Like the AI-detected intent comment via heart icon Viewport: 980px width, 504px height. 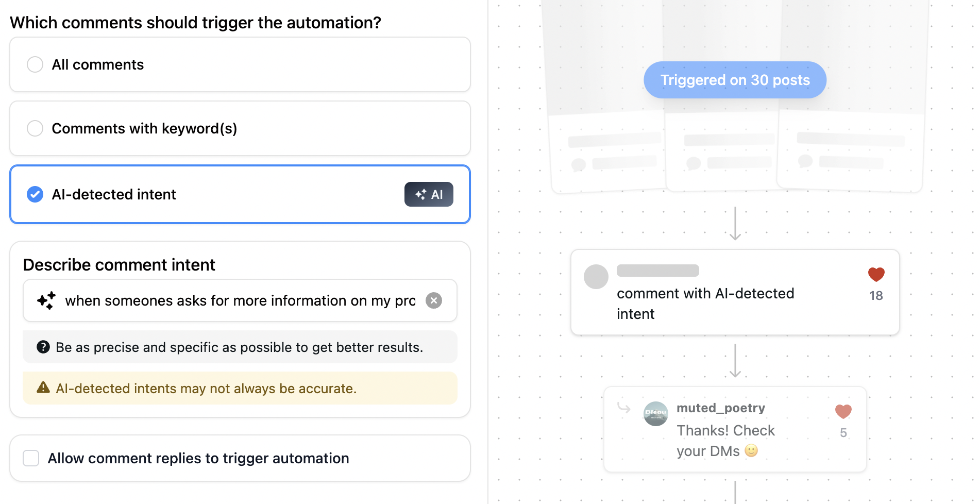coord(876,274)
